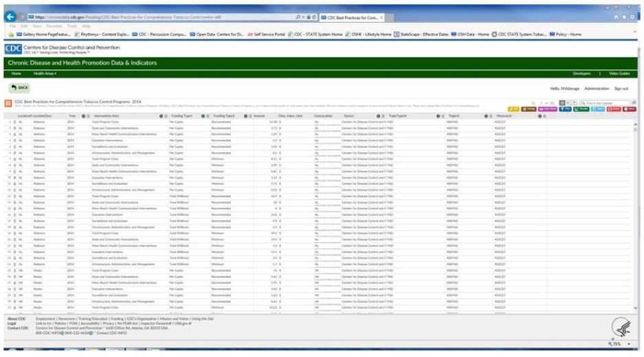The height and width of the screenshot is (357, 644).
Task: Click the browser back arrow button
Action: click(x=10, y=17)
